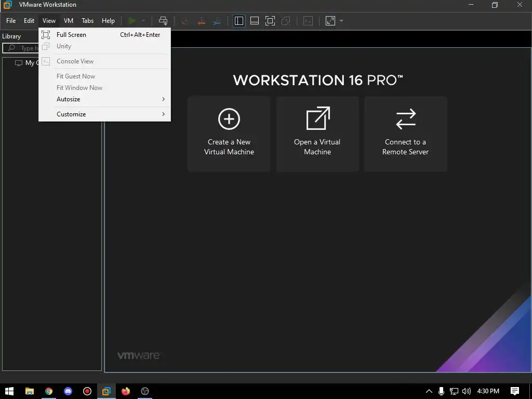This screenshot has height=399, width=532.
Task: Open the Edit menu
Action: coord(29,21)
